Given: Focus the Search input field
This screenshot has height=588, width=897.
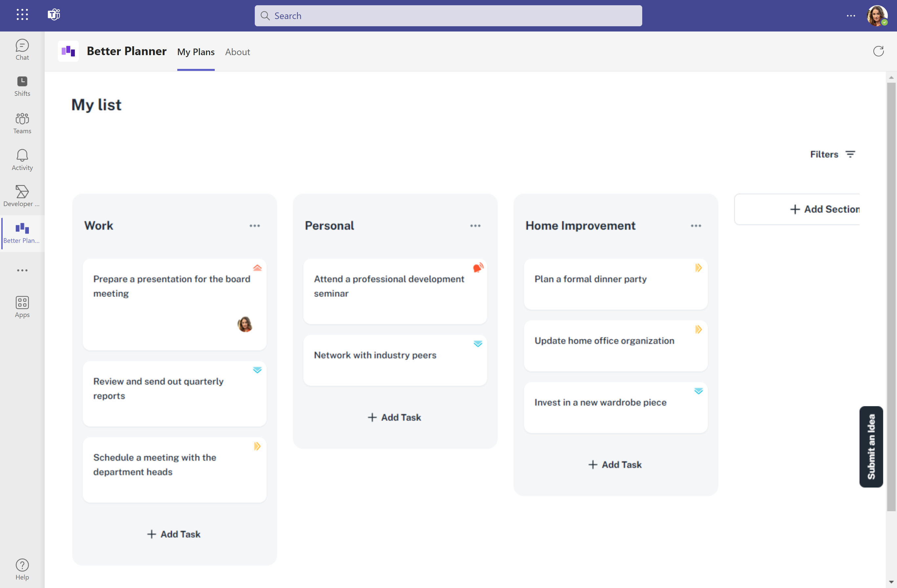Looking at the screenshot, I should coord(448,16).
